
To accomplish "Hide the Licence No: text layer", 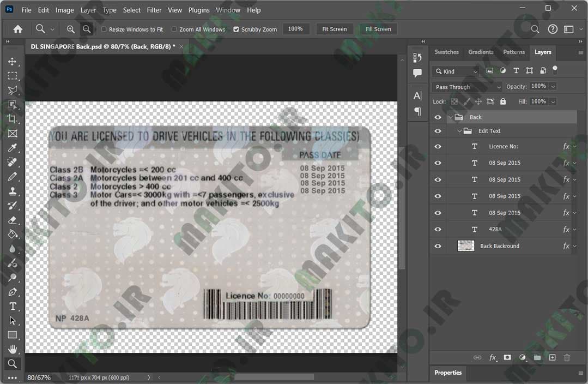I will click(x=438, y=146).
